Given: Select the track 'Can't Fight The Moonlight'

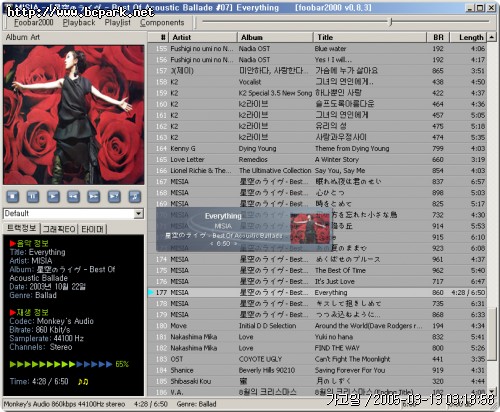Looking at the screenshot, I should tap(352, 359).
